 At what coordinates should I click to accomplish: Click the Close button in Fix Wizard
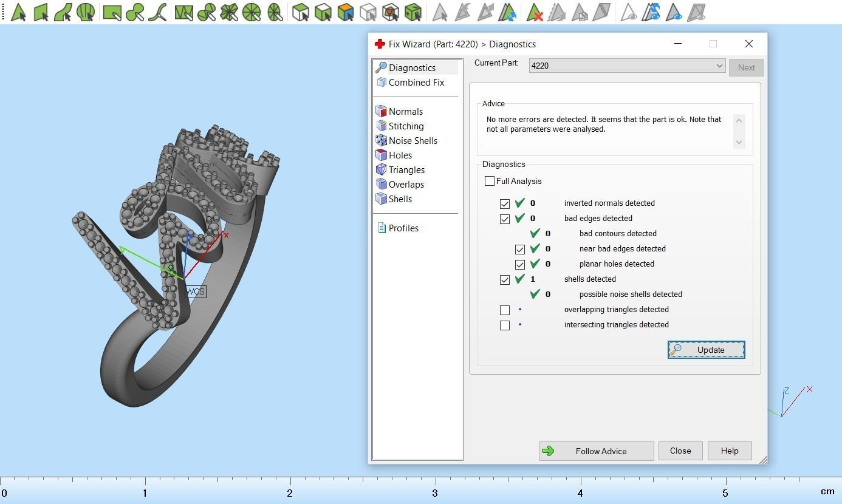680,451
